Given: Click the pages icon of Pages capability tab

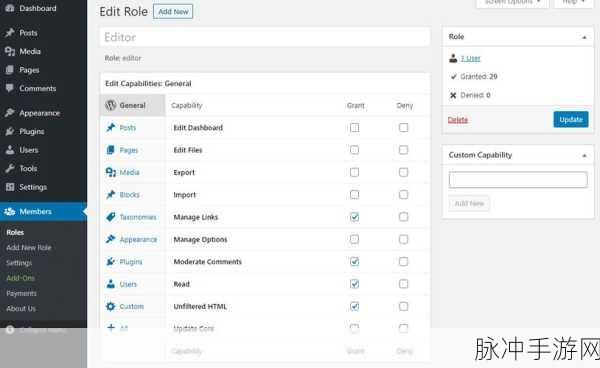Looking at the screenshot, I should click(111, 150).
